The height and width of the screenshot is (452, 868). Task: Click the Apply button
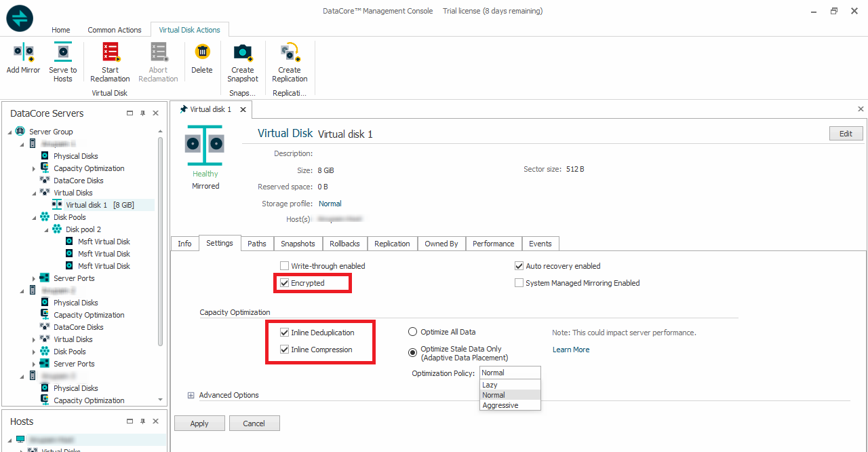(199, 423)
